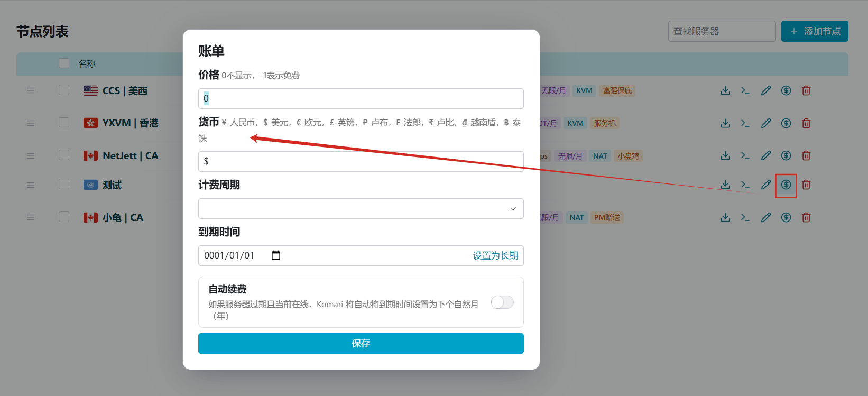868x396 pixels.
Task: Click the edit pencil for NetJett
Action: pos(766,155)
